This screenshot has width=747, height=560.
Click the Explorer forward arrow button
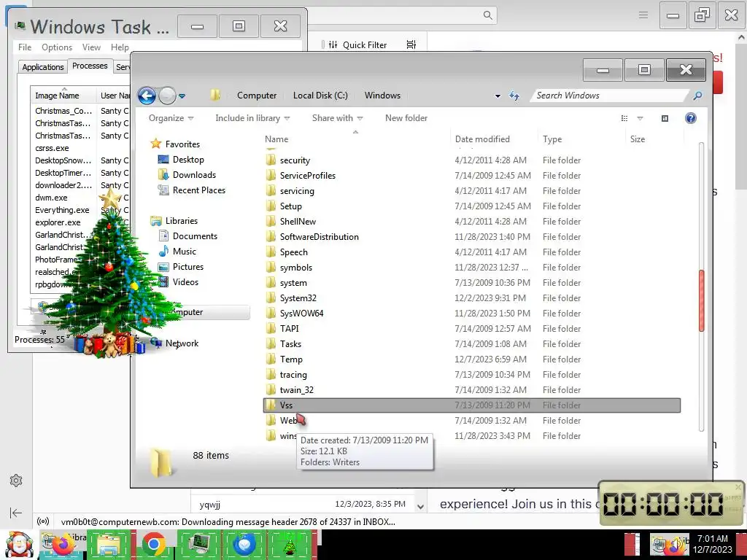[167, 96]
